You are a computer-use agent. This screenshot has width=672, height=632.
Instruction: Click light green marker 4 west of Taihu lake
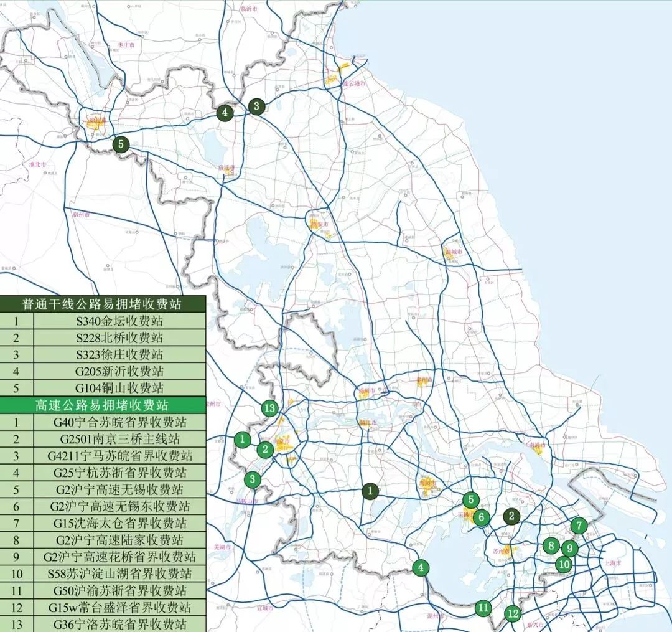(421, 567)
